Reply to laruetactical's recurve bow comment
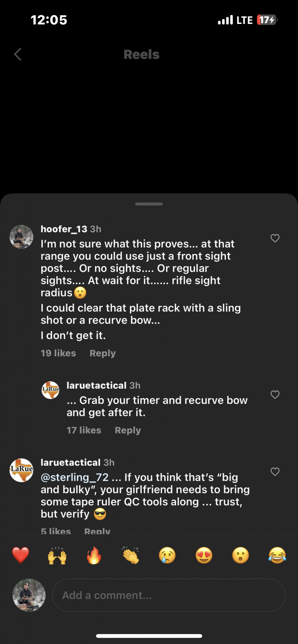 coord(128,430)
